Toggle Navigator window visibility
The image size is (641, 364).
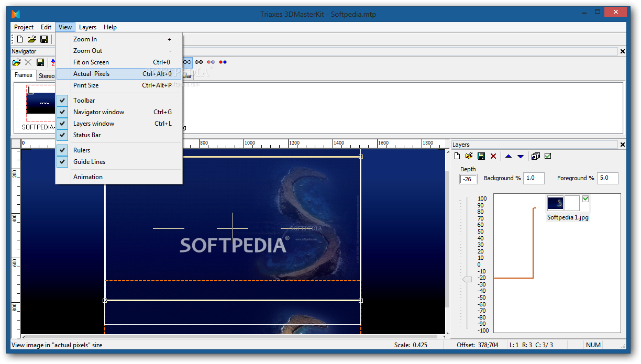coord(119,112)
